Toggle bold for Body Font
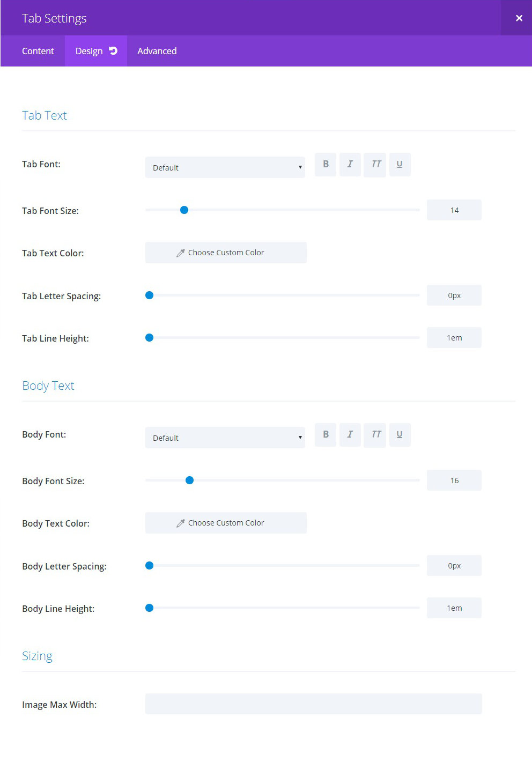This screenshot has height=784, width=532. click(326, 435)
